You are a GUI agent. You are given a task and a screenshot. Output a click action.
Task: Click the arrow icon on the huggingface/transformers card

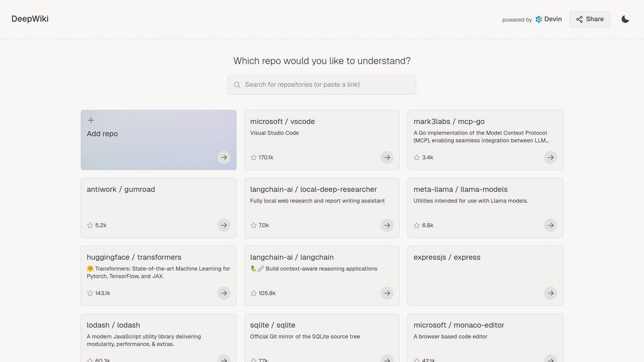(224, 293)
